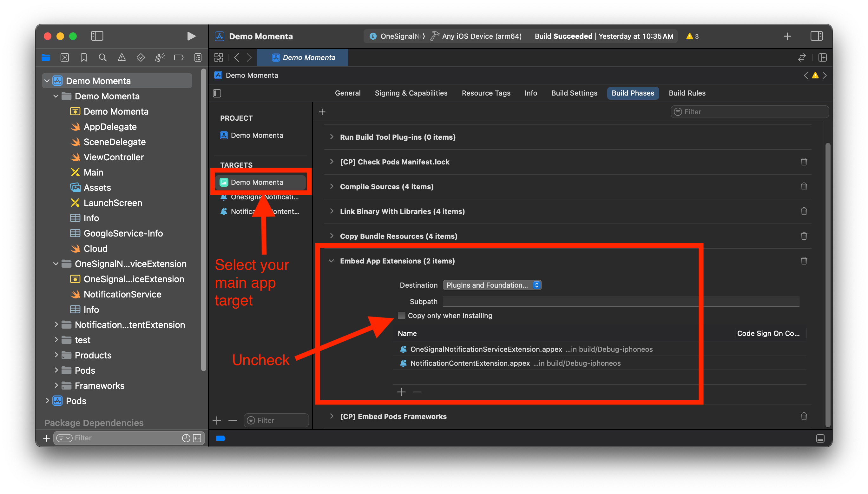The height and width of the screenshot is (494, 868).
Task: Remove target with minus button
Action: click(233, 421)
